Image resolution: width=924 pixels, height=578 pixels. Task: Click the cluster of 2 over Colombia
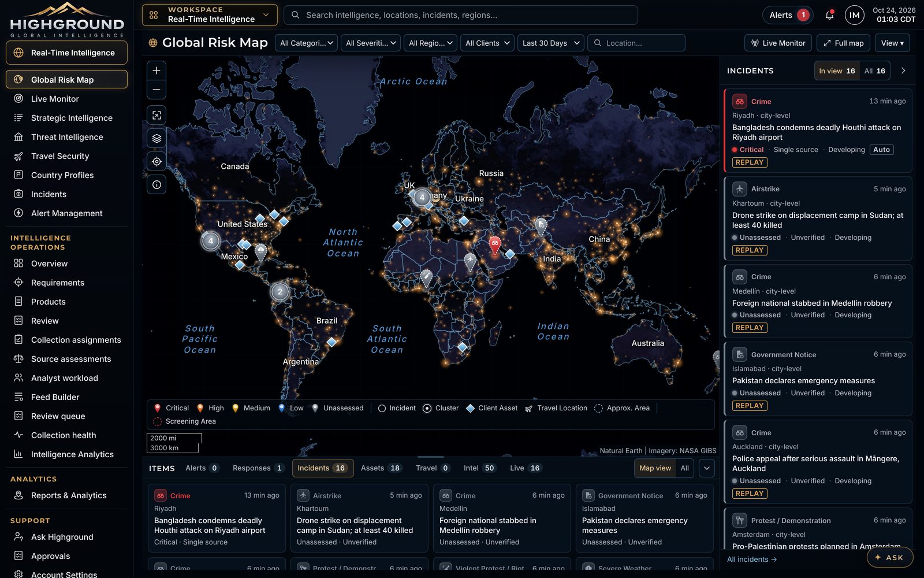pyautogui.click(x=280, y=291)
